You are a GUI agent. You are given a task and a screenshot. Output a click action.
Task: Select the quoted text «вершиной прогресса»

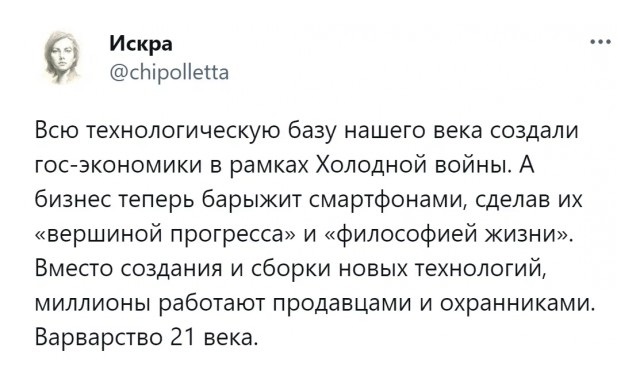coord(167,235)
